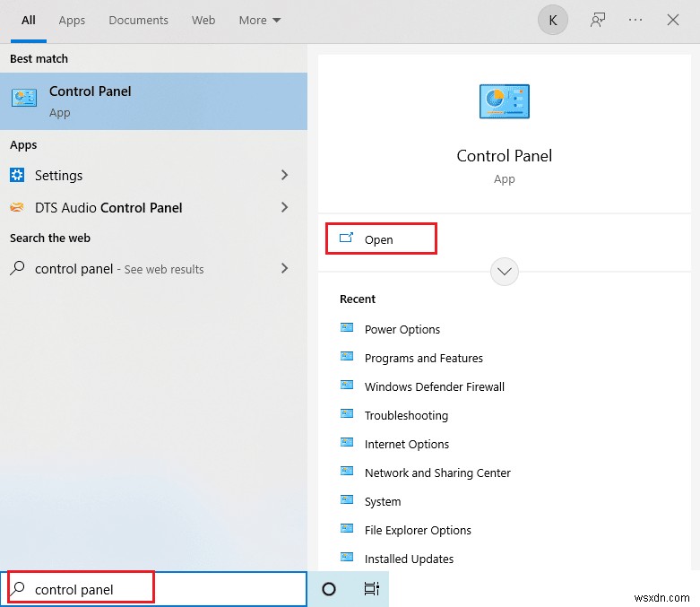
Task: Switch to the Documents search tab
Action: coord(138,20)
